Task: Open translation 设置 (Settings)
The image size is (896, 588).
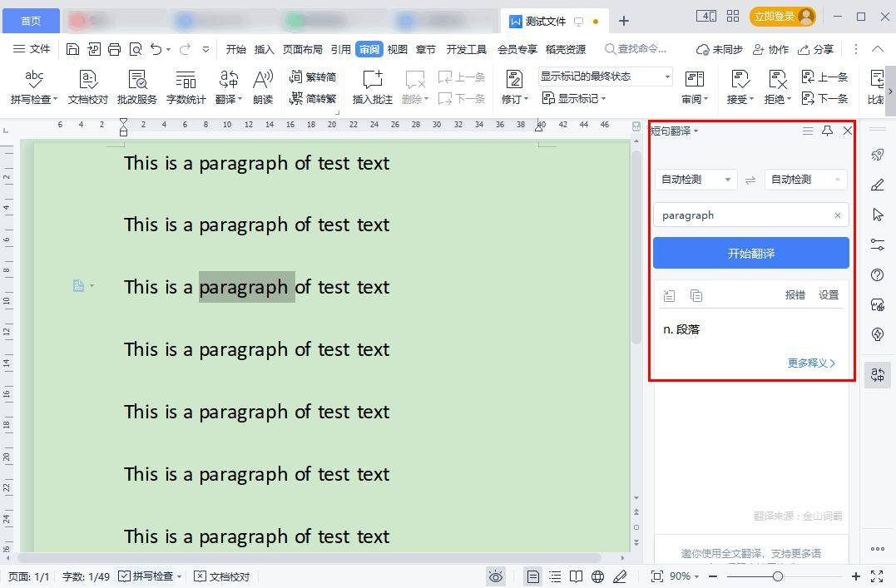Action: [x=829, y=295]
